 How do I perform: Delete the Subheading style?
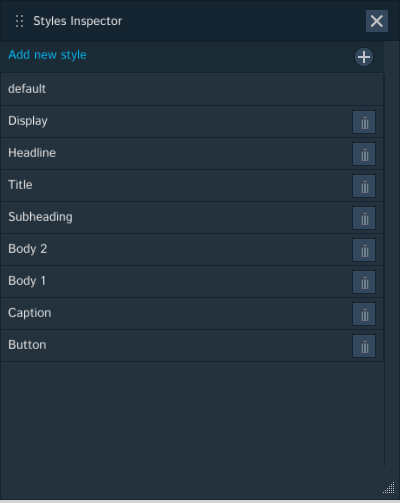(364, 218)
